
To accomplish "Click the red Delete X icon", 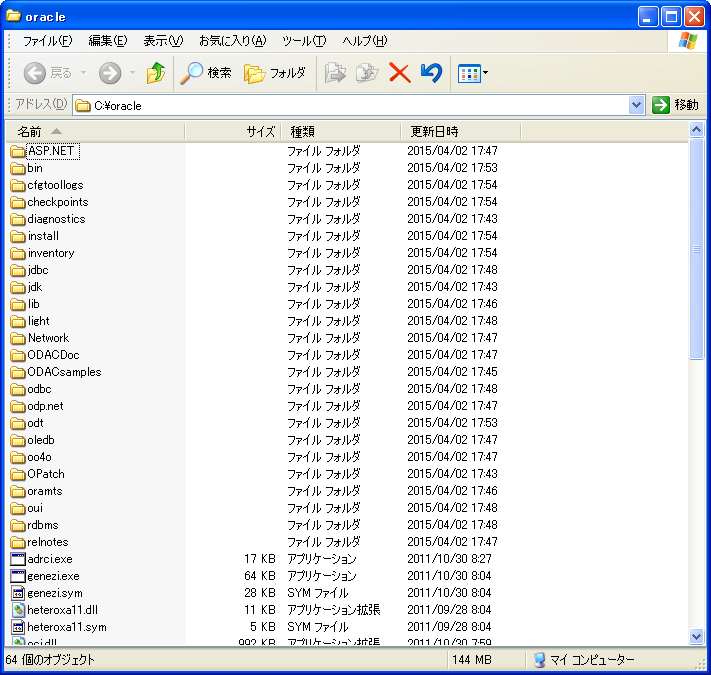I will 399,73.
